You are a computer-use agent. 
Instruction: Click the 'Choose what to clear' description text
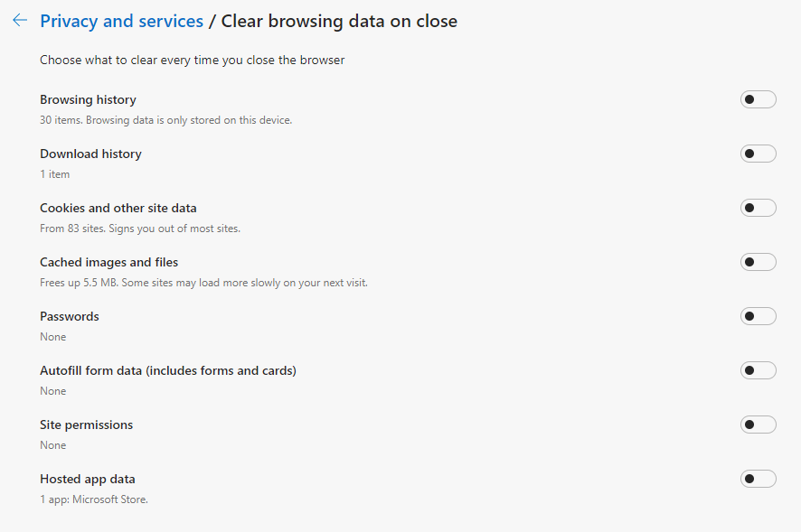(192, 61)
